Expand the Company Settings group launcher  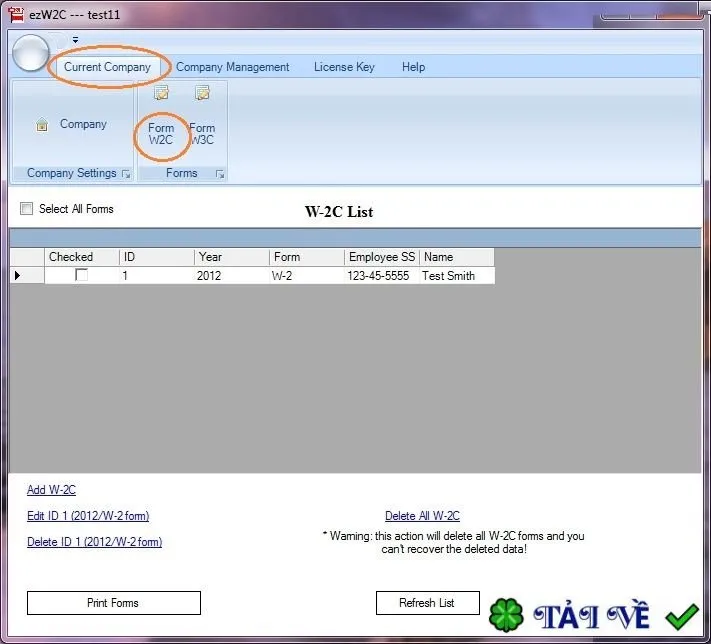click(126, 174)
